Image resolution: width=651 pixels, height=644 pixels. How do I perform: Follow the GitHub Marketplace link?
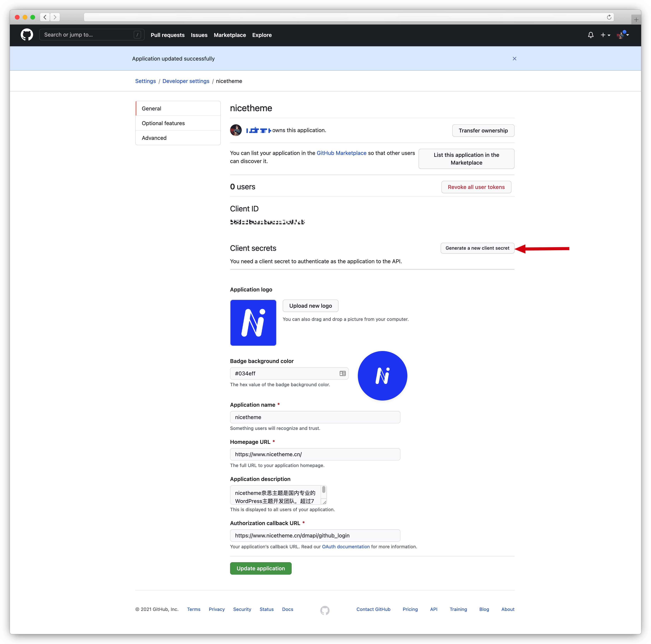[341, 153]
